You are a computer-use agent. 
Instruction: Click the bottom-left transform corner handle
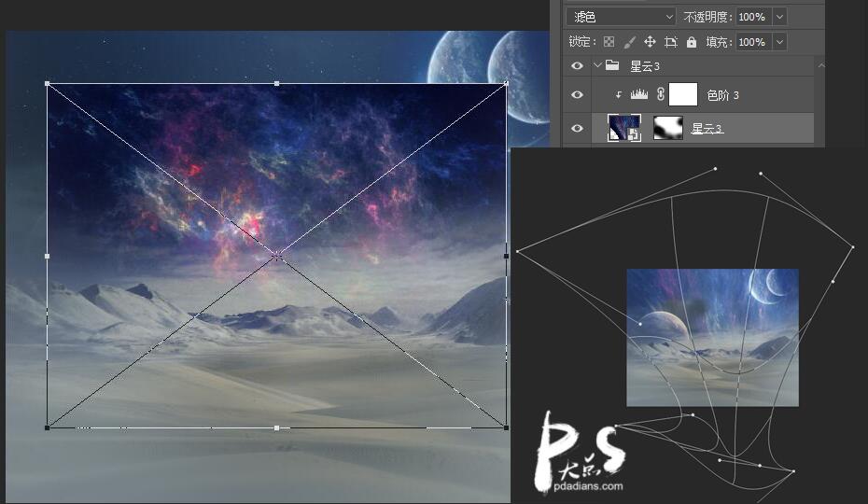tap(47, 427)
